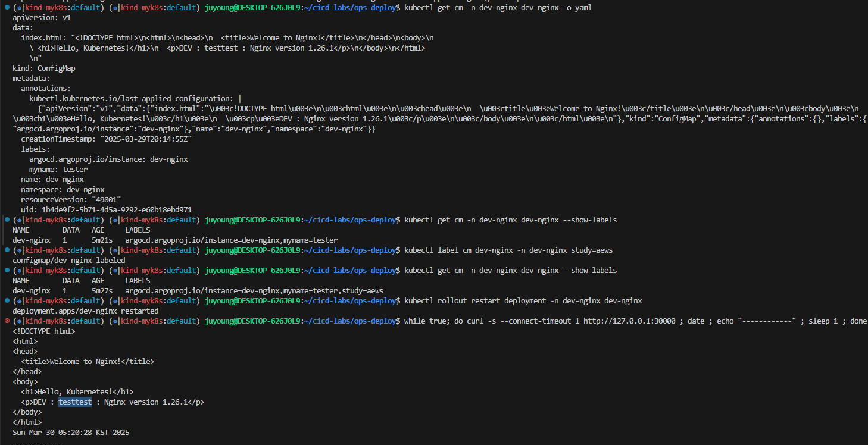Click the '</body>' closing tag line
Screen dimensions: 868x445
pos(27,412)
